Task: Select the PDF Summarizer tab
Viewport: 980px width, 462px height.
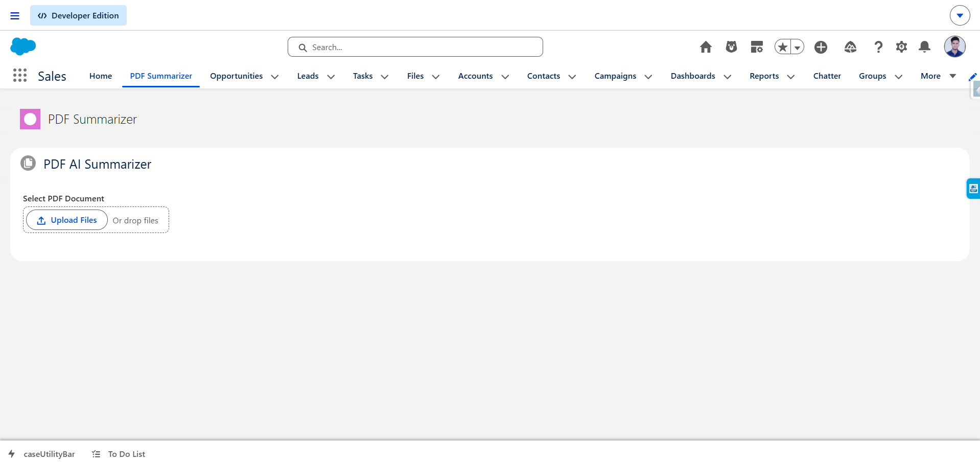Action: (161, 76)
